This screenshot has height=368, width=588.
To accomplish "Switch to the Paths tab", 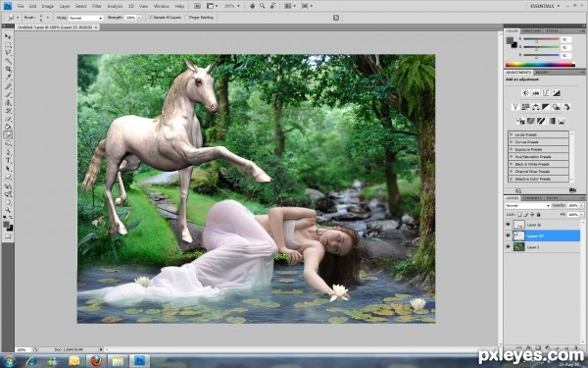I will [552, 198].
